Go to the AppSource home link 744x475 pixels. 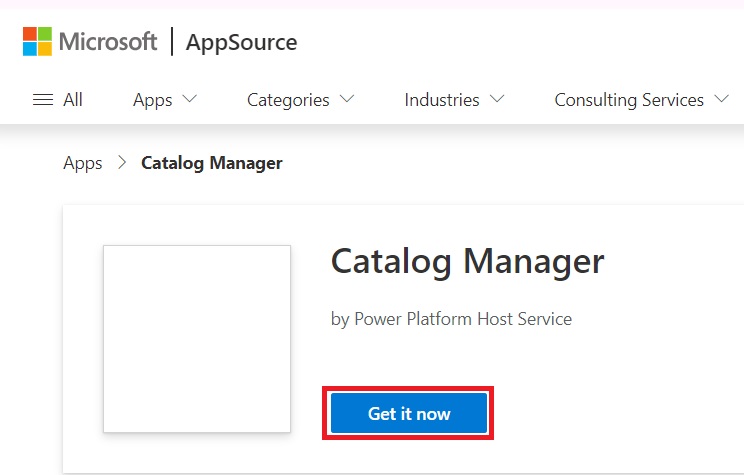click(x=241, y=43)
